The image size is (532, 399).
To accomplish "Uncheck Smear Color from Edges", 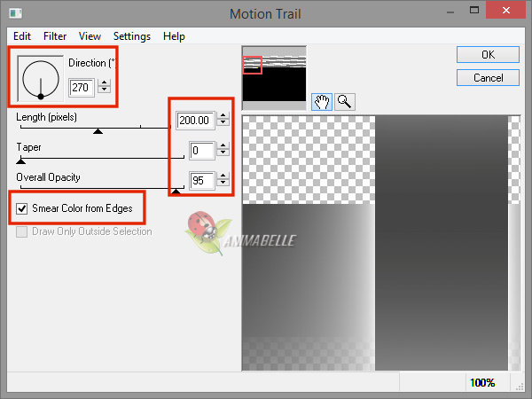I will tap(22, 208).
